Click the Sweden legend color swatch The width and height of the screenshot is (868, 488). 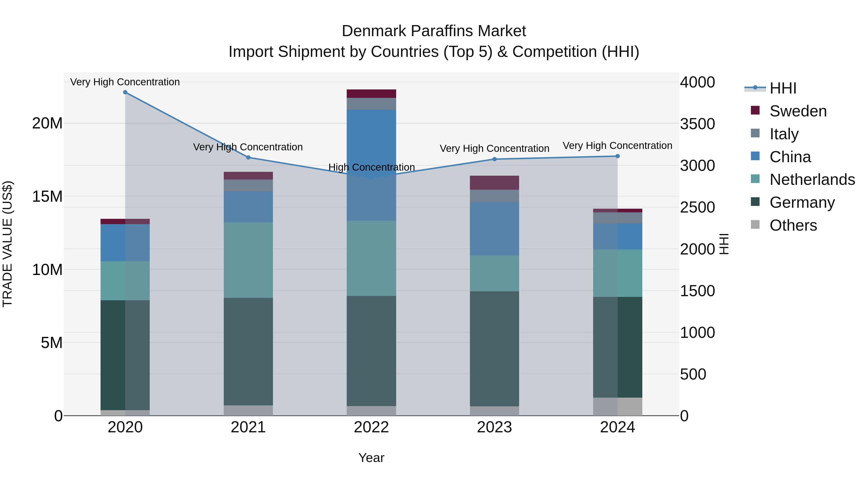click(755, 110)
